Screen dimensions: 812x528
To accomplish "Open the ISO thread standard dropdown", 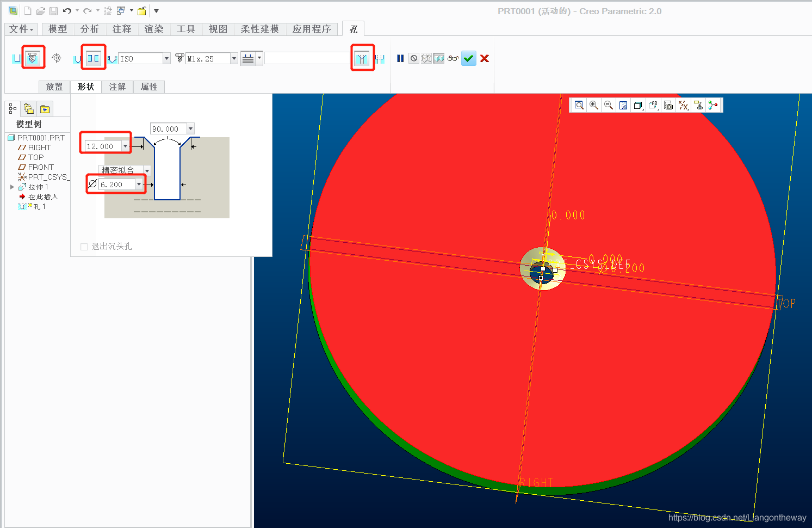I will pyautogui.click(x=166, y=58).
